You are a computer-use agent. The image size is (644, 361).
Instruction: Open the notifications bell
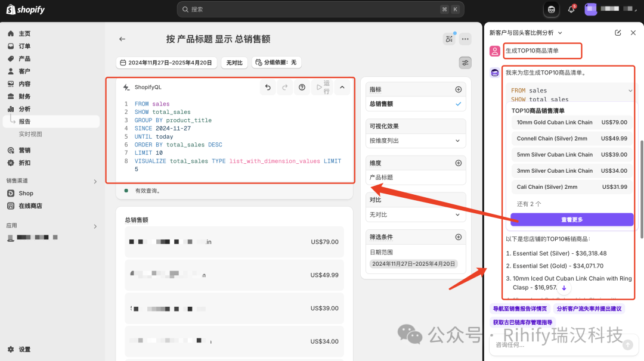[x=571, y=9]
